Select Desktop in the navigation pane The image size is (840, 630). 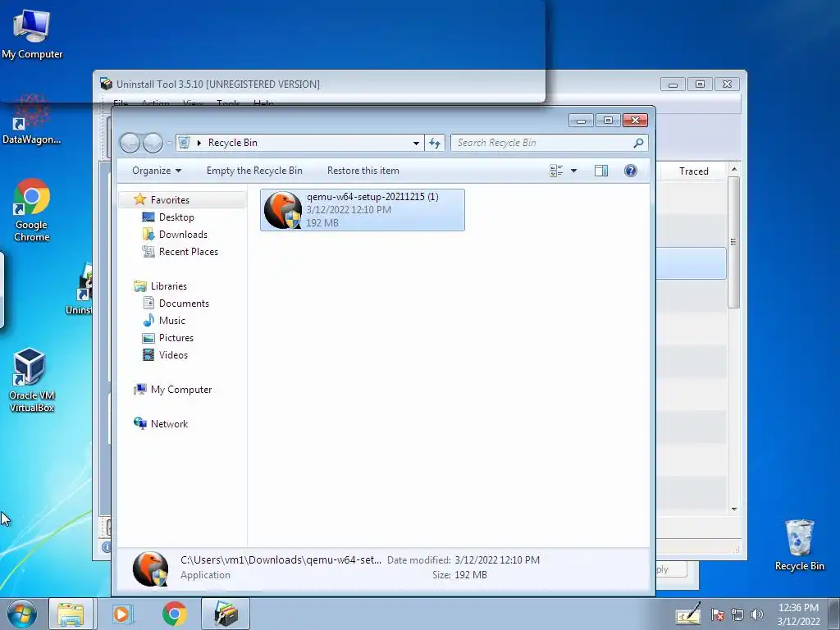[x=176, y=217]
